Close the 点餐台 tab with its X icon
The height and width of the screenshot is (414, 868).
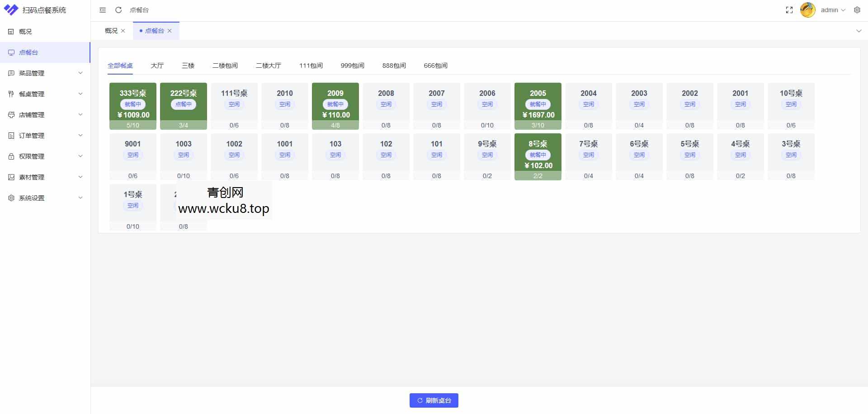(x=170, y=31)
